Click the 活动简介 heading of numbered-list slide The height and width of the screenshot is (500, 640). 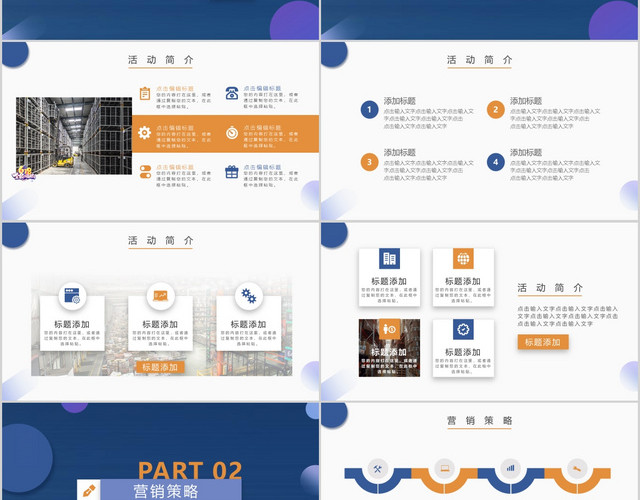pos(479,60)
